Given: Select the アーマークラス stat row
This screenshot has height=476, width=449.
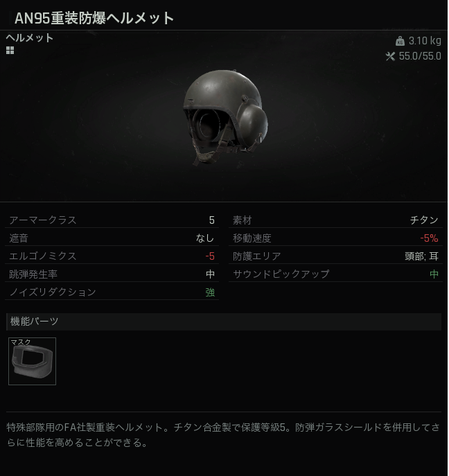Looking at the screenshot, I should tap(112, 220).
